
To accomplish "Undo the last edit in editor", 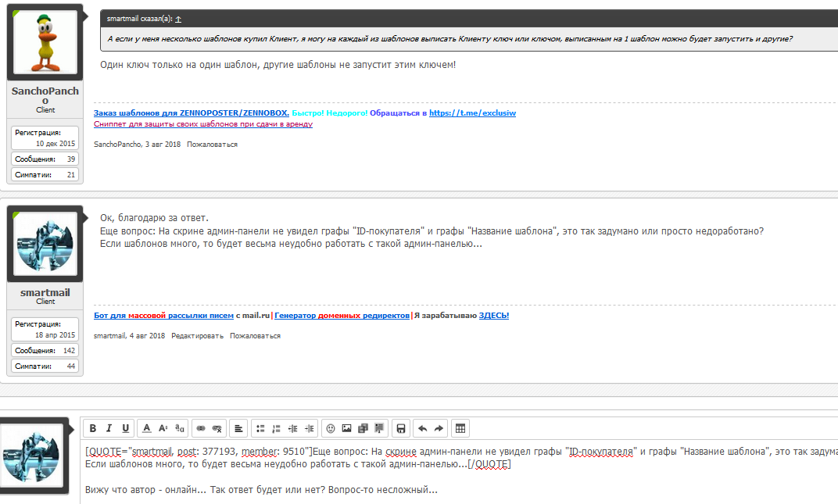I will tap(422, 428).
